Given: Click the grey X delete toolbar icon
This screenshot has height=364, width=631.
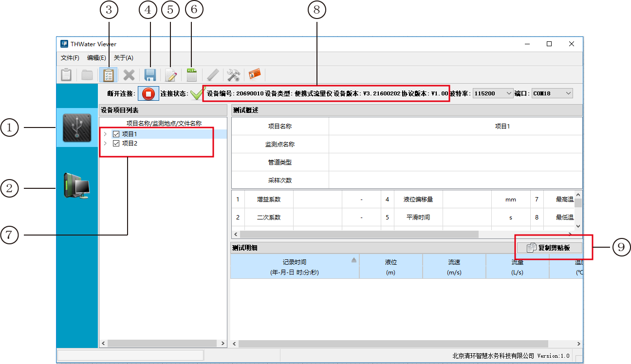Looking at the screenshot, I should point(129,75).
